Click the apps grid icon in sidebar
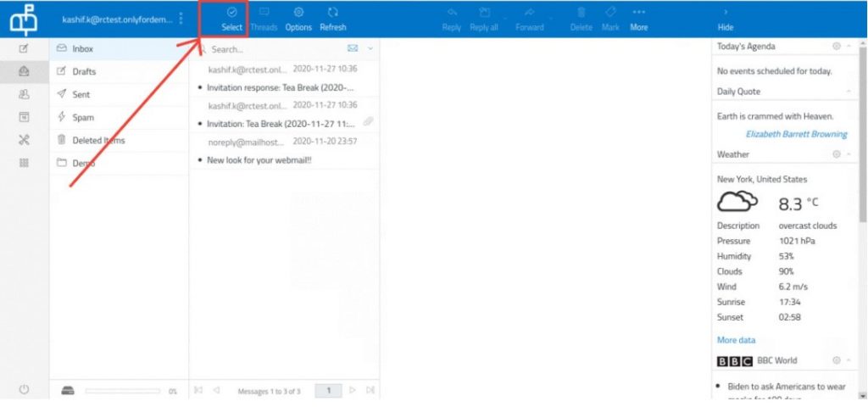The image size is (868, 407). [x=24, y=163]
